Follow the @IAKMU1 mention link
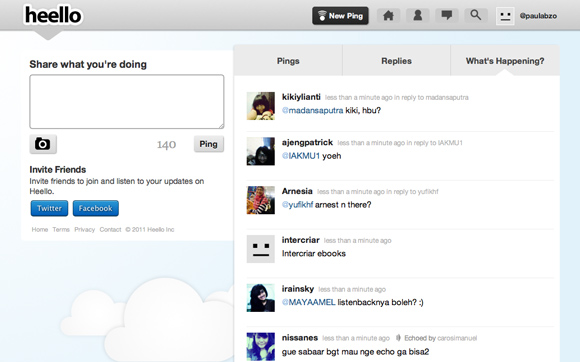Viewport: 580px width, 362px height. coord(301,156)
